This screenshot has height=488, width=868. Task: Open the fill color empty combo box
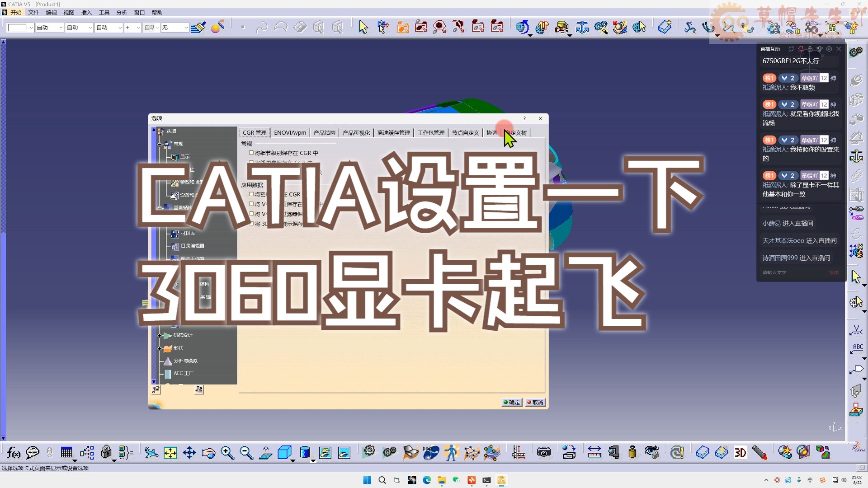coord(20,28)
